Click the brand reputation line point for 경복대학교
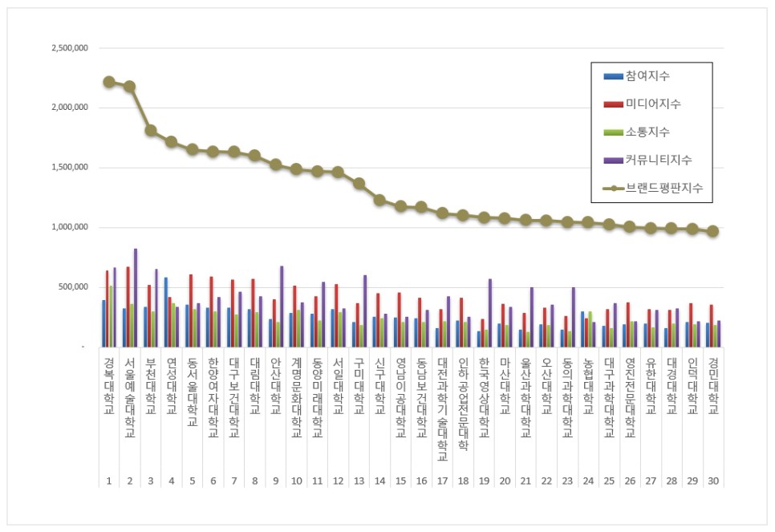The image size is (775, 532). pyautogui.click(x=109, y=82)
